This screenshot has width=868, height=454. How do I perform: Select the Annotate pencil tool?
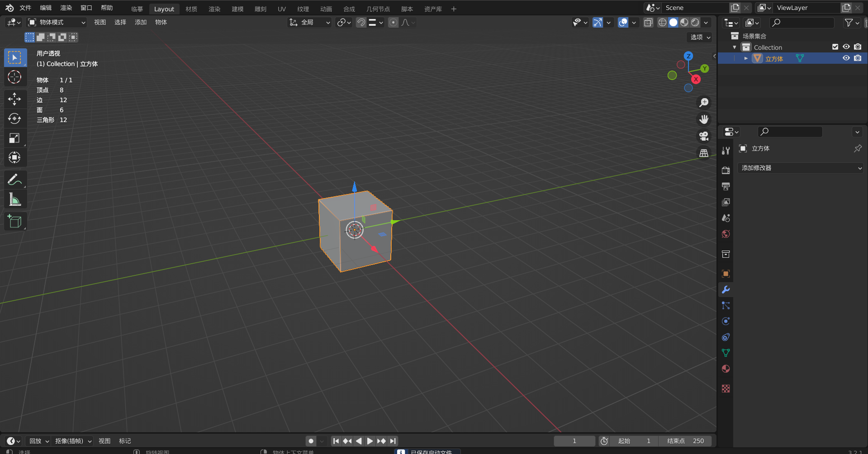coord(14,180)
